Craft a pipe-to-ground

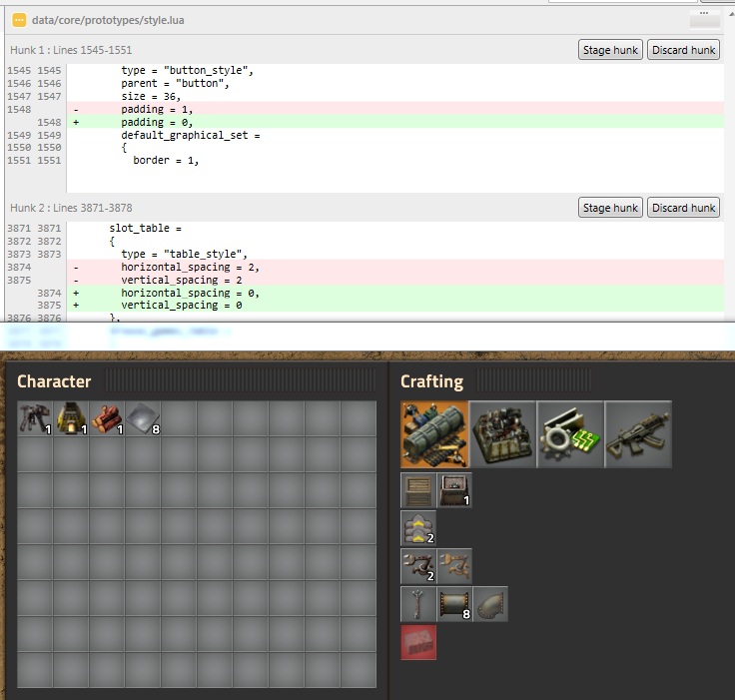[x=490, y=604]
